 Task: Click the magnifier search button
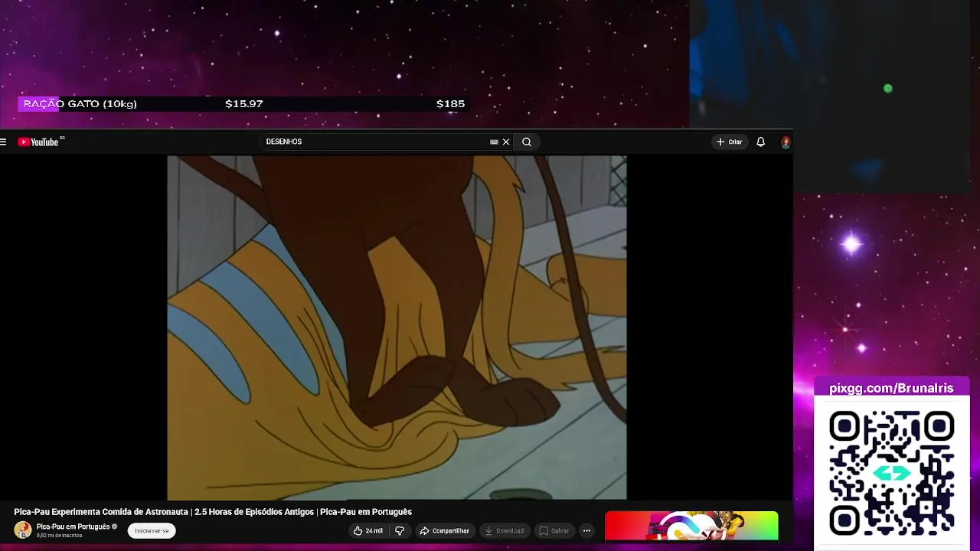point(527,142)
